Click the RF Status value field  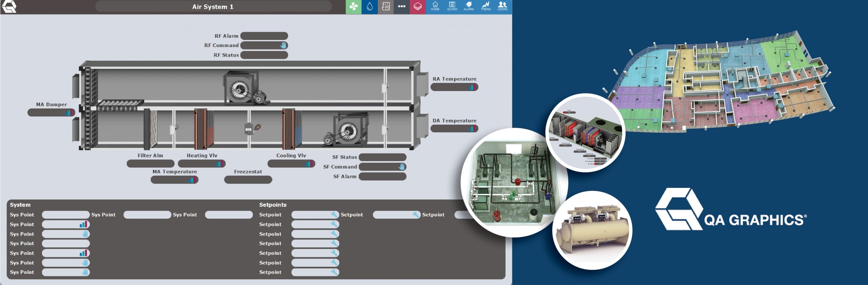[264, 55]
